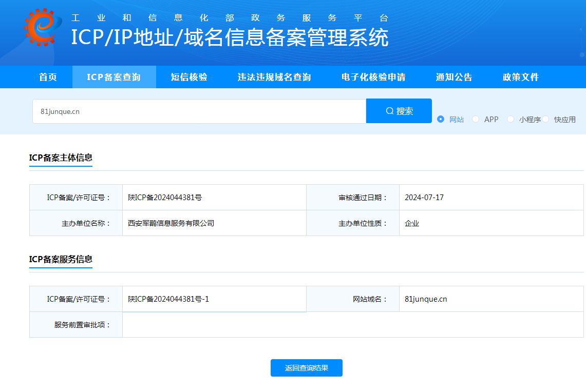Open 违法违规域名查询 tab
The height and width of the screenshot is (392, 586).
pos(274,77)
